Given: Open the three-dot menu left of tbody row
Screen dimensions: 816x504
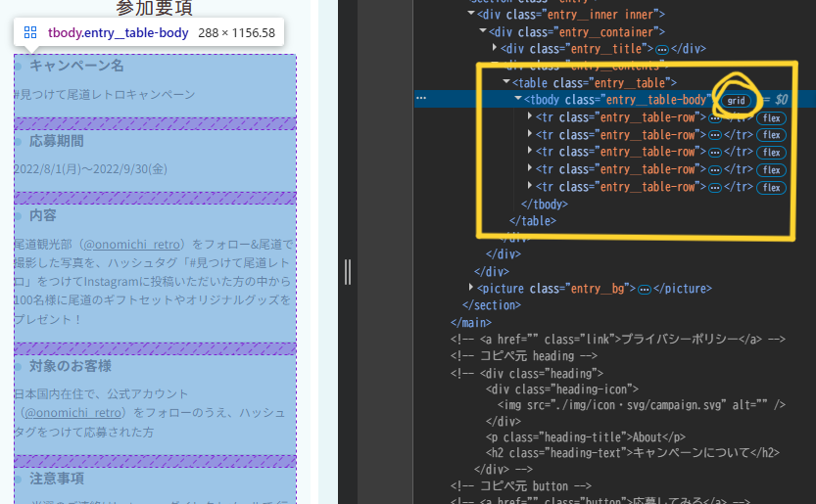Looking at the screenshot, I should [x=421, y=99].
